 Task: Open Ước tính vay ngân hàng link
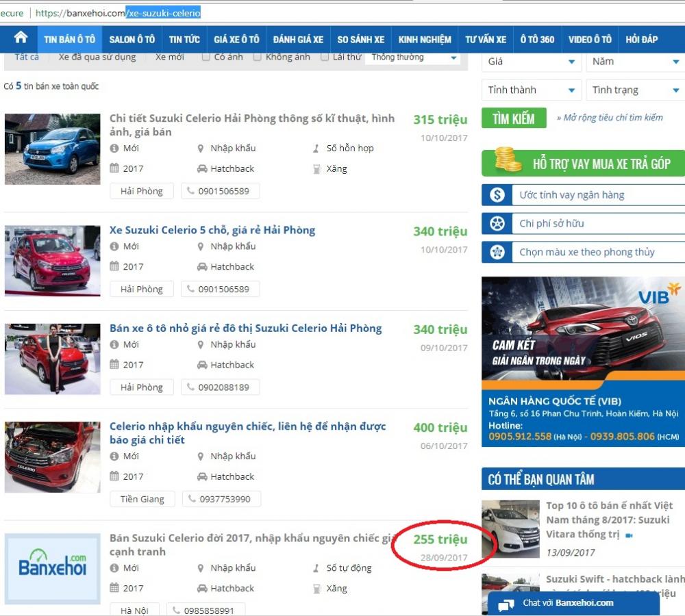(572, 194)
